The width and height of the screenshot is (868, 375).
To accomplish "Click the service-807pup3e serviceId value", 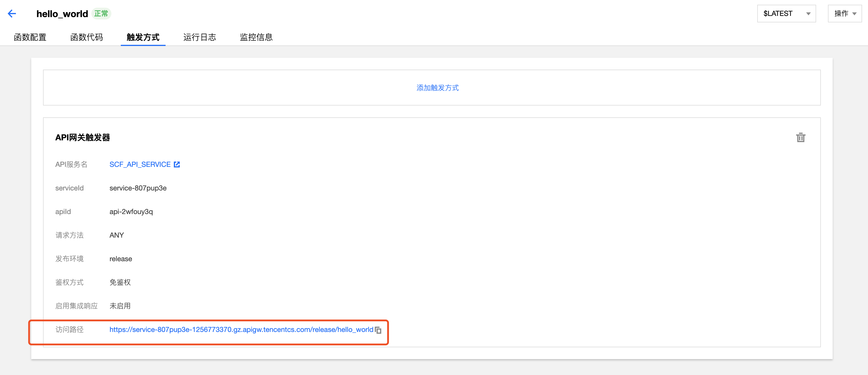I will tap(138, 188).
